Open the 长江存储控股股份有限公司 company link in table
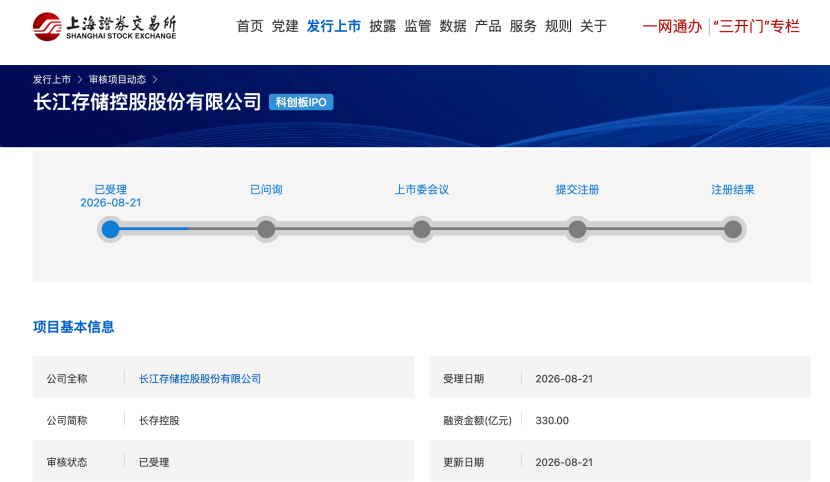This screenshot has height=482, width=830. (x=200, y=379)
